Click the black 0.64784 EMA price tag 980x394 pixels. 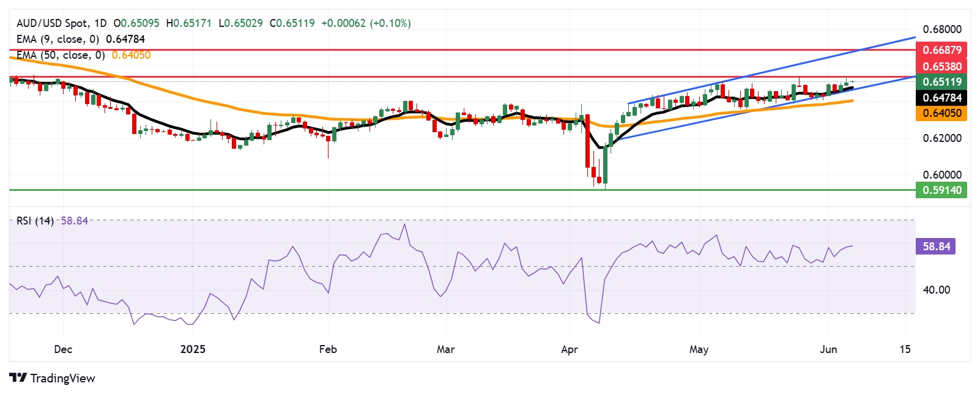[x=941, y=98]
